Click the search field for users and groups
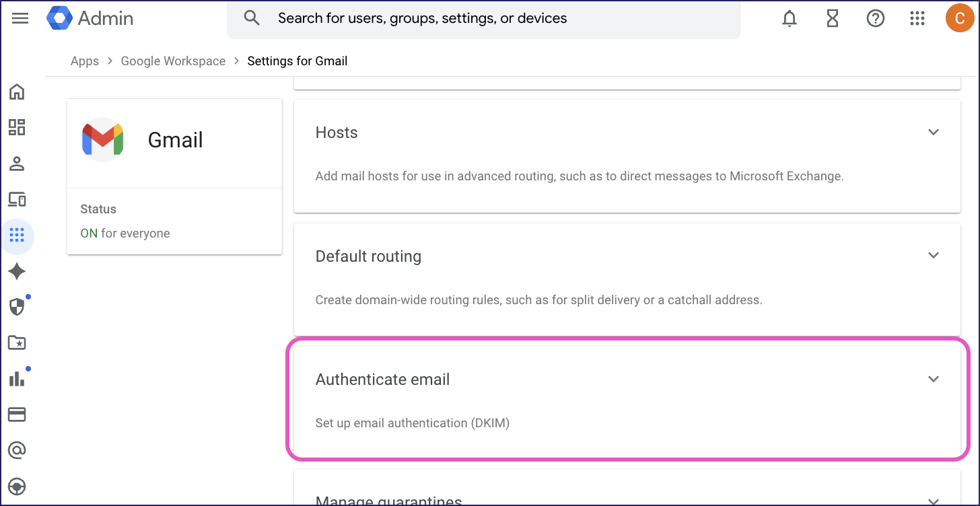 [485, 19]
